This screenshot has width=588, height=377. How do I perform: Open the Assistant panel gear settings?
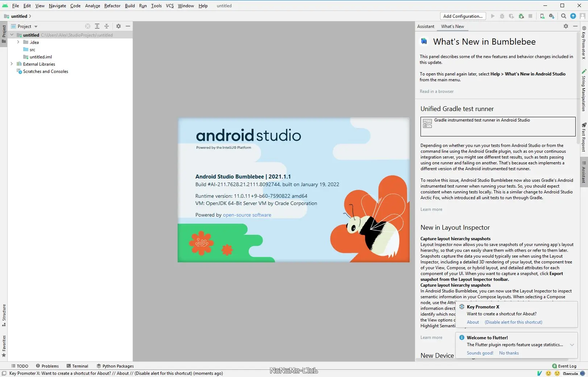[x=566, y=26]
